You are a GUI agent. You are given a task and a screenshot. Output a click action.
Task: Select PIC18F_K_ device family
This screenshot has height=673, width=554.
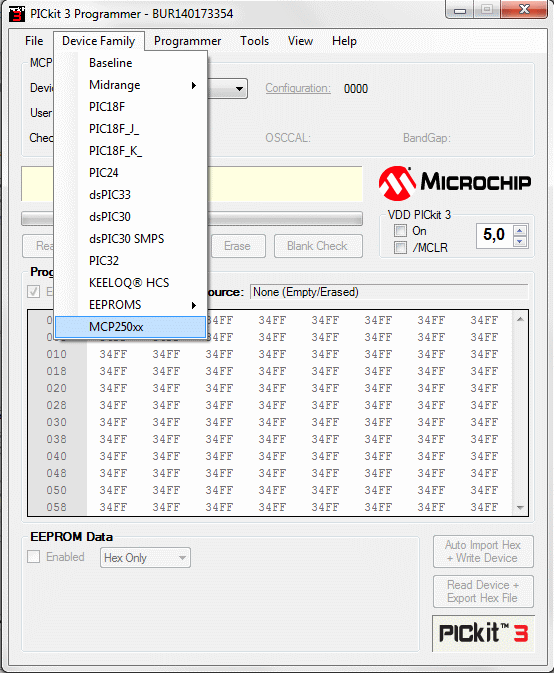[x=130, y=151]
